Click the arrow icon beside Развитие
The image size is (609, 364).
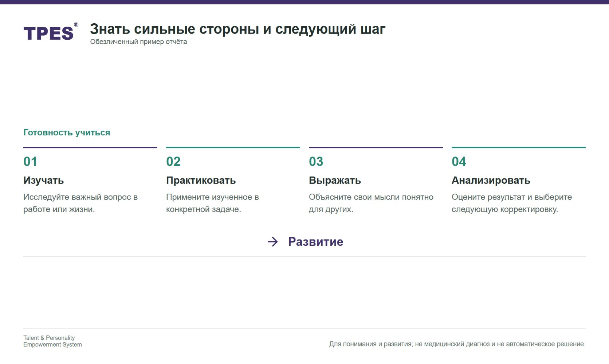point(273,242)
